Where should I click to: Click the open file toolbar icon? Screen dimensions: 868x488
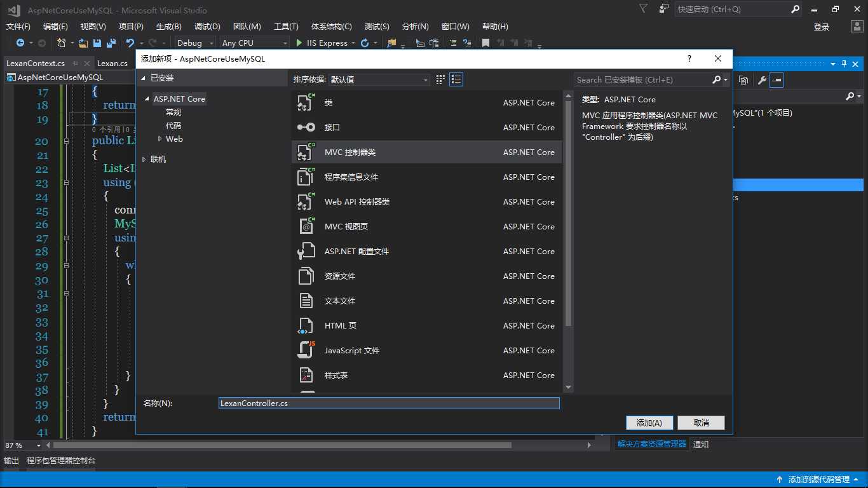tap(83, 43)
